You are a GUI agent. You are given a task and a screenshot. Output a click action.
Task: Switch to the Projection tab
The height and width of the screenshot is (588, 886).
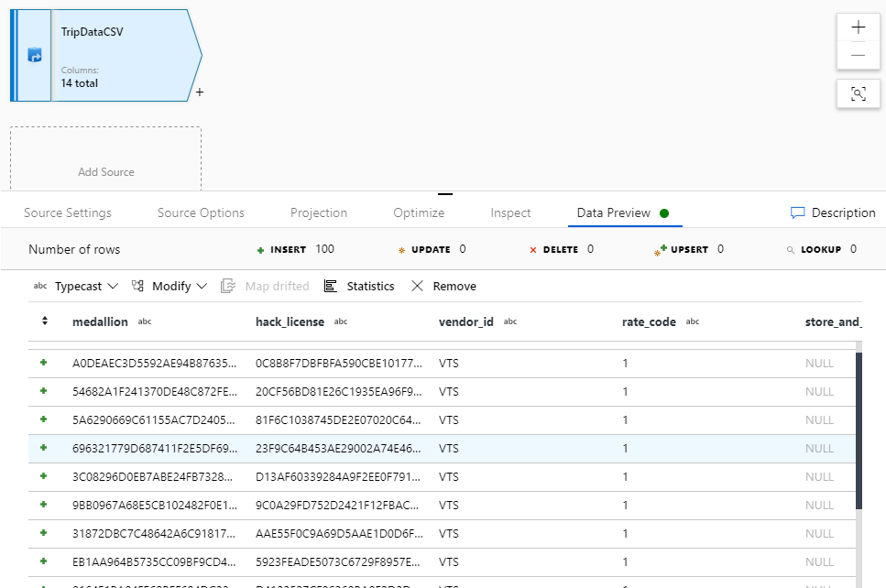coord(319,213)
